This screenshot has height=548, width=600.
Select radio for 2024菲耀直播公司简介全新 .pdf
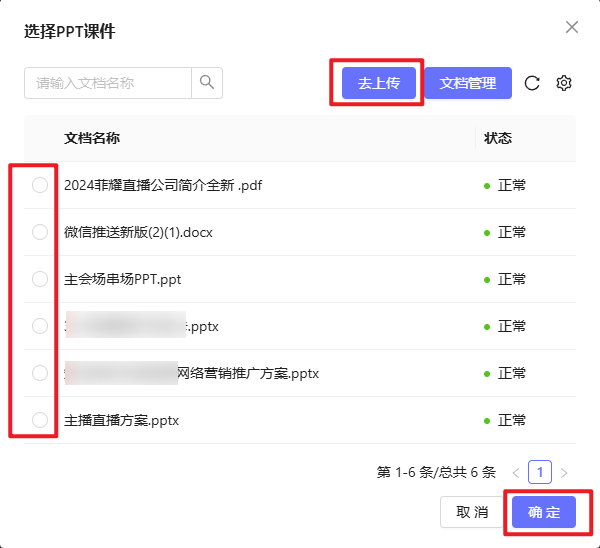pyautogui.click(x=40, y=185)
